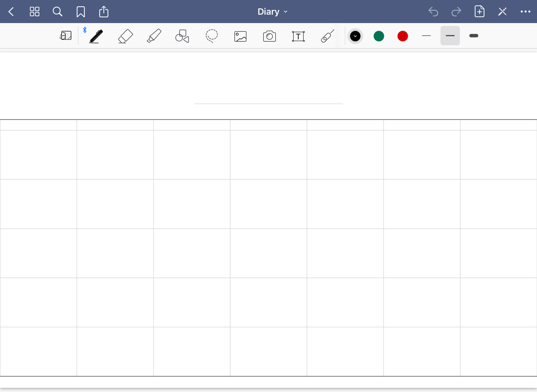Select the Eraser tool

[x=125, y=36]
